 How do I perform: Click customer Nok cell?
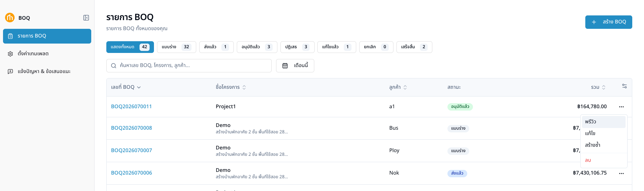[x=394, y=173]
